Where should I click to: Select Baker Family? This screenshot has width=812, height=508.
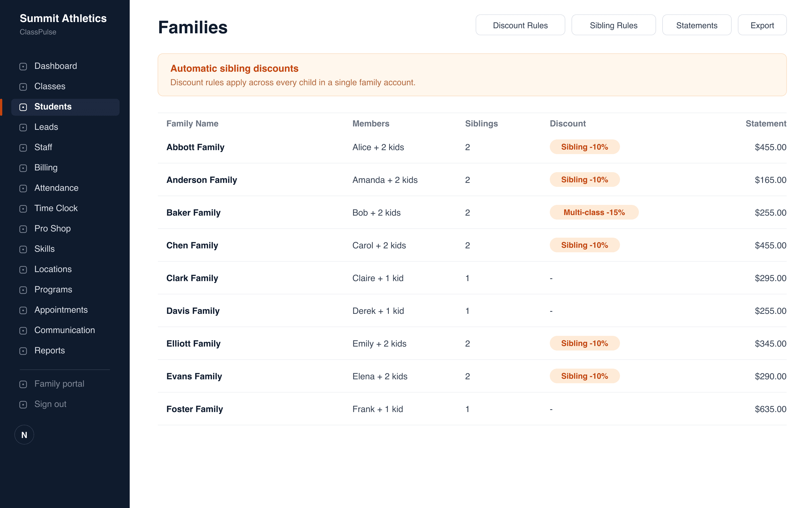click(472, 213)
